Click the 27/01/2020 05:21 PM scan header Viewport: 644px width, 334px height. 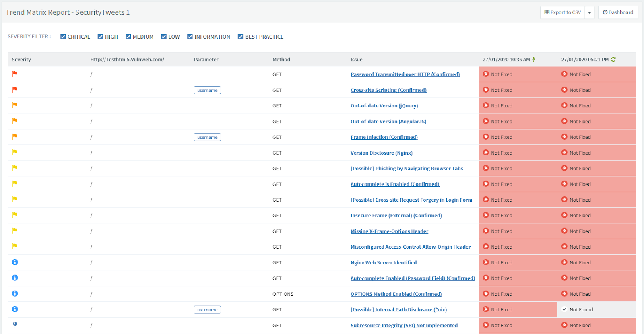[x=585, y=60]
